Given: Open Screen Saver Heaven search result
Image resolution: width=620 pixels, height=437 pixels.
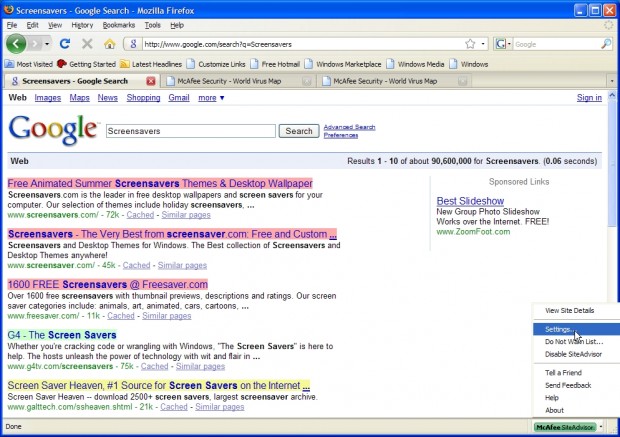Looking at the screenshot, I should click(x=159, y=386).
